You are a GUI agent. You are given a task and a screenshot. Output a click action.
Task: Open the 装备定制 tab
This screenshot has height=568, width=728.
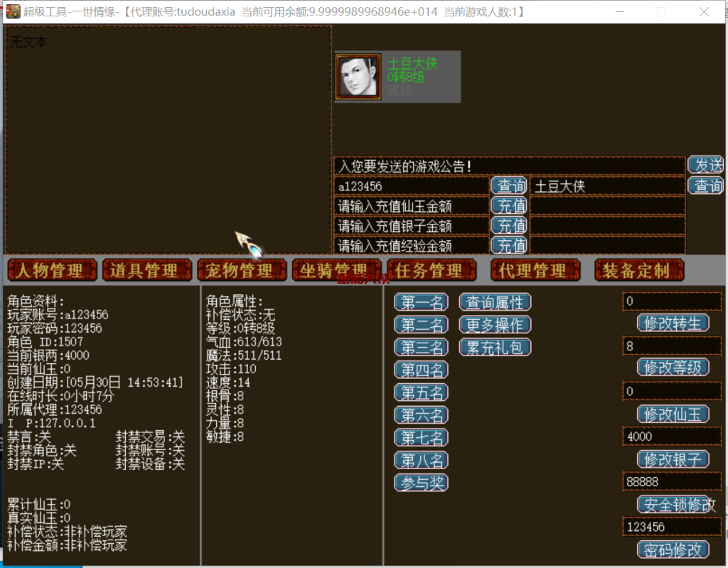(x=639, y=270)
